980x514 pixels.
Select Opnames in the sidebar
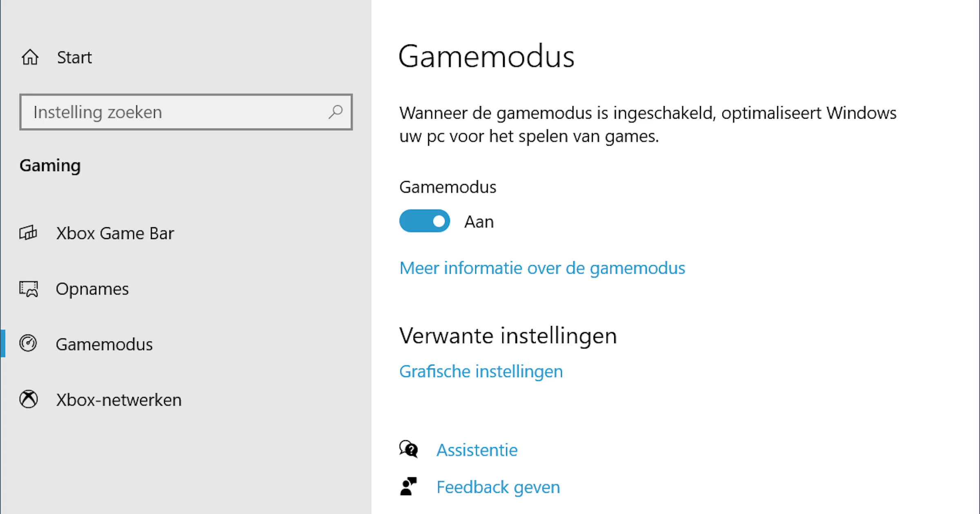(92, 288)
